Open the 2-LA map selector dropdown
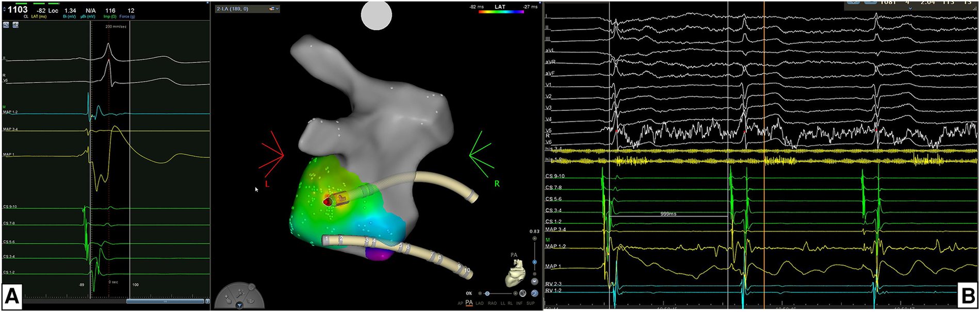980x312 pixels. (x=248, y=9)
